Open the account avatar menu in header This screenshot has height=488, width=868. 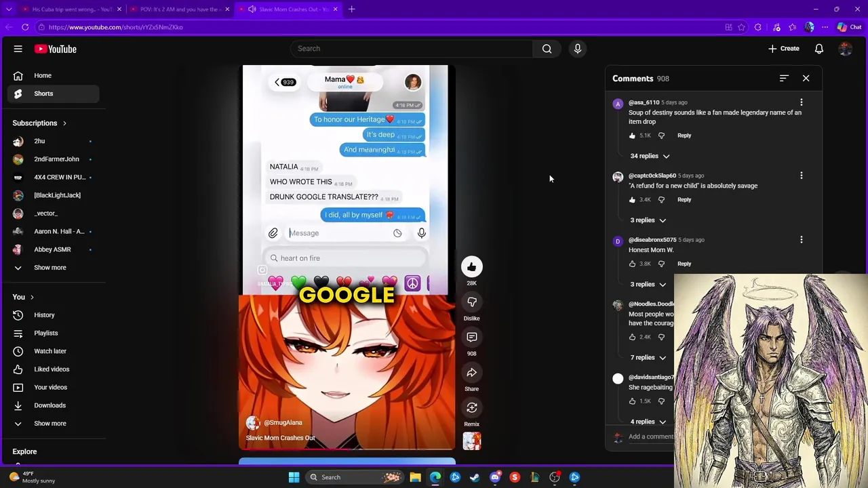845,49
